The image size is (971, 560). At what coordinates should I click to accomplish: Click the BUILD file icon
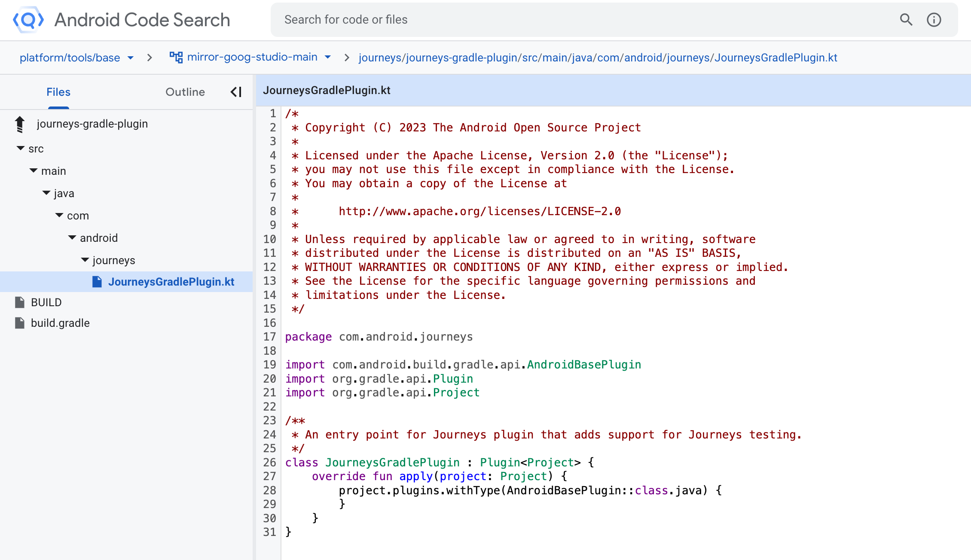point(20,302)
